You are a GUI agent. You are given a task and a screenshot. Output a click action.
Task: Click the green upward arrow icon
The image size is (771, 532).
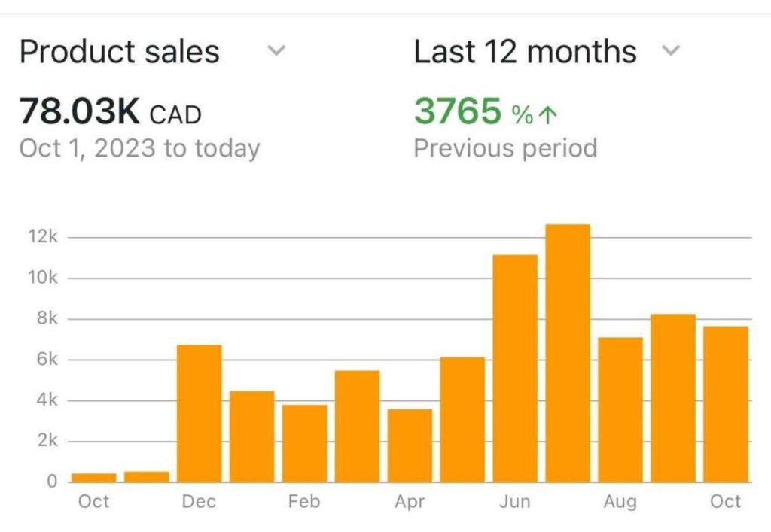(x=549, y=114)
